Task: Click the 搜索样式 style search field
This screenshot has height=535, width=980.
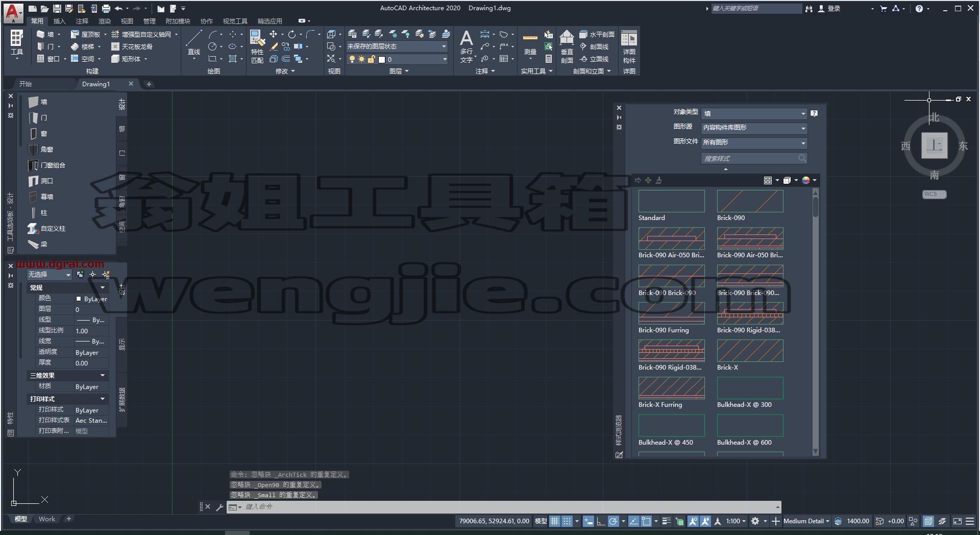Action: (754, 159)
